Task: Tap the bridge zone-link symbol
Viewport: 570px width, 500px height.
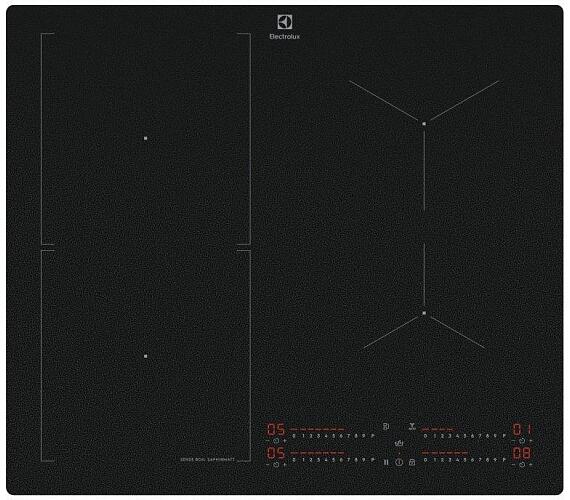Action: click(x=386, y=427)
